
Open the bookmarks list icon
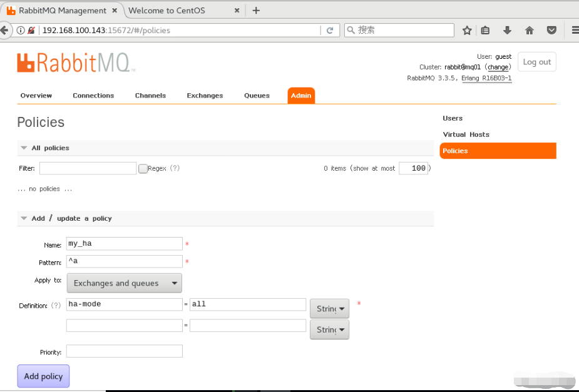tap(485, 30)
